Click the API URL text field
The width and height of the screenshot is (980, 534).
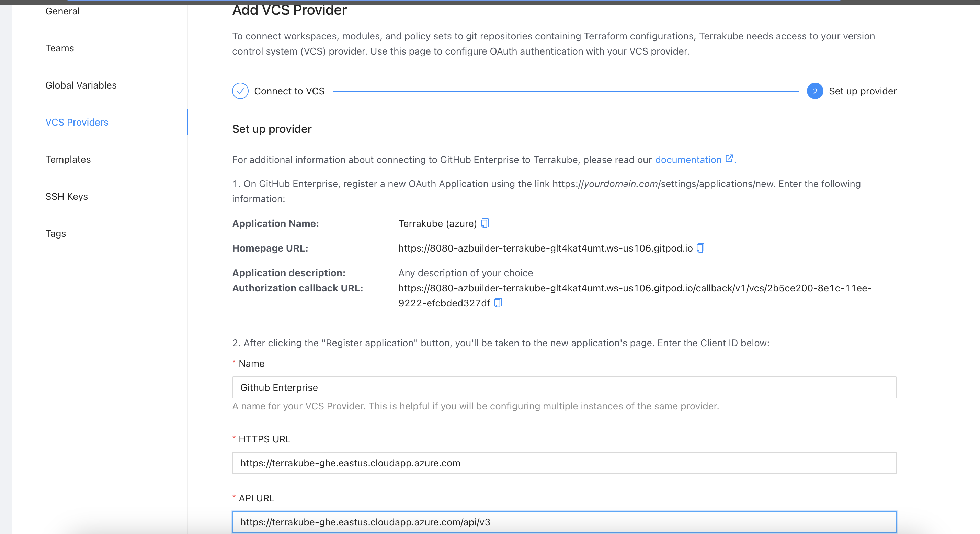pyautogui.click(x=564, y=522)
